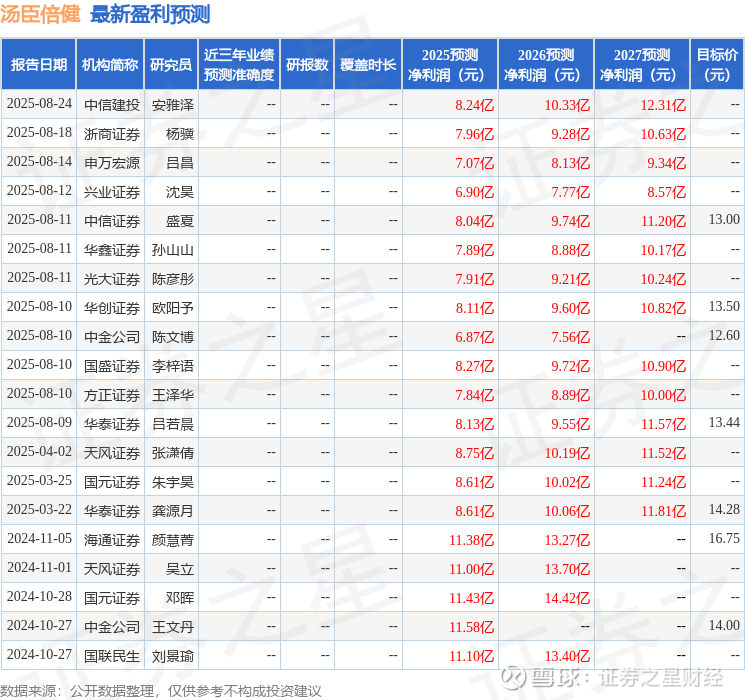The image size is (745, 700).
Task: Click 海通证券 2025 forecast 11.38亿
Action: (x=472, y=540)
